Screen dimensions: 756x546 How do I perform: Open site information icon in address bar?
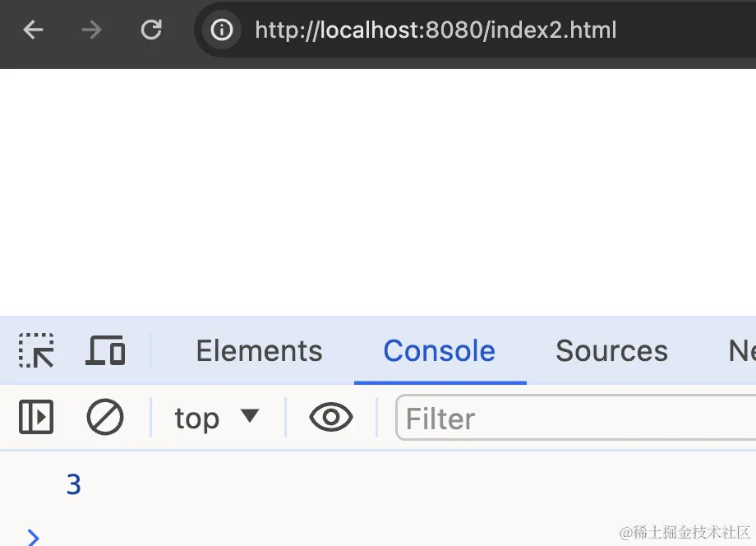point(222,30)
